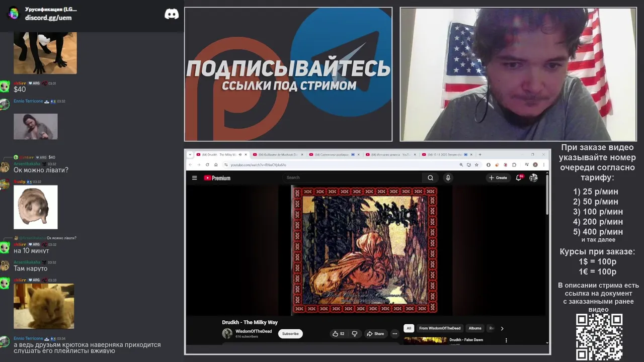Click the Create button on YouTube
The height and width of the screenshot is (362, 644).
(x=498, y=177)
